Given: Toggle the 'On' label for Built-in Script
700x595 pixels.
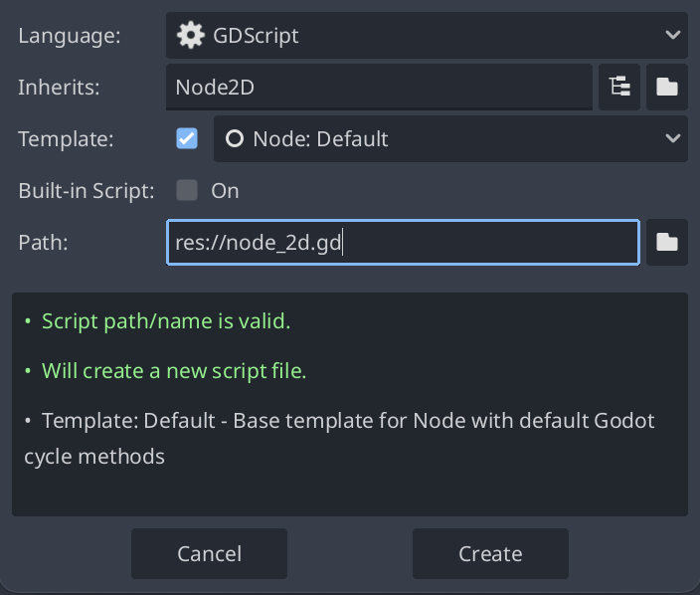Looking at the screenshot, I should pyautogui.click(x=225, y=191).
